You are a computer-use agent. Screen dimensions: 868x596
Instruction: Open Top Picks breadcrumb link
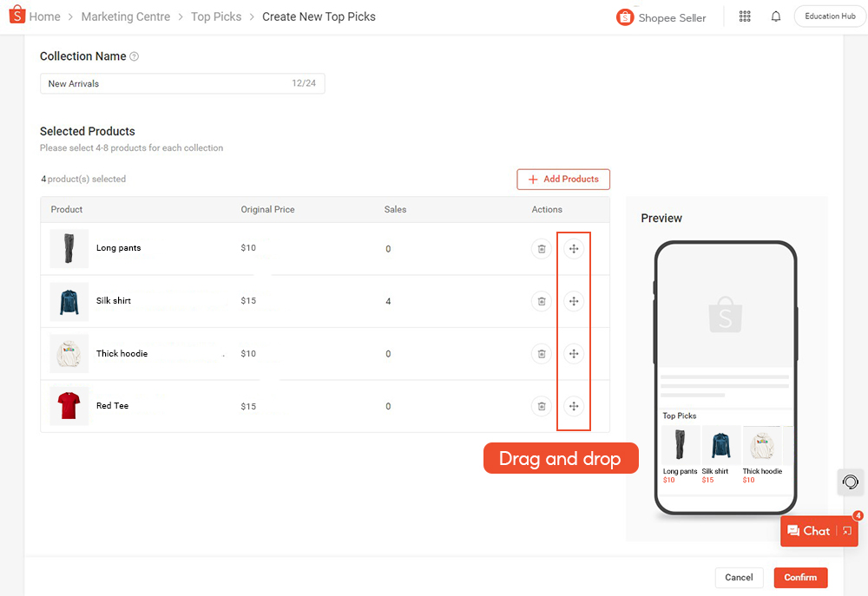[216, 16]
